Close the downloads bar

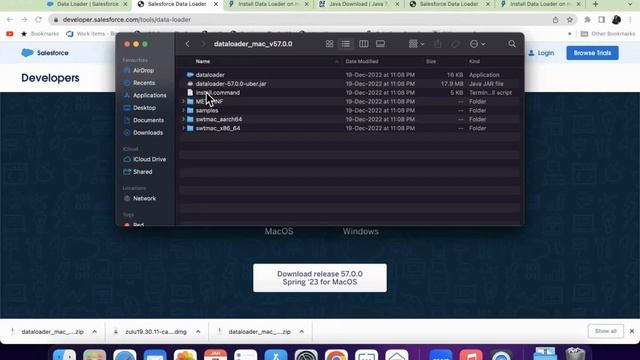coord(632,331)
